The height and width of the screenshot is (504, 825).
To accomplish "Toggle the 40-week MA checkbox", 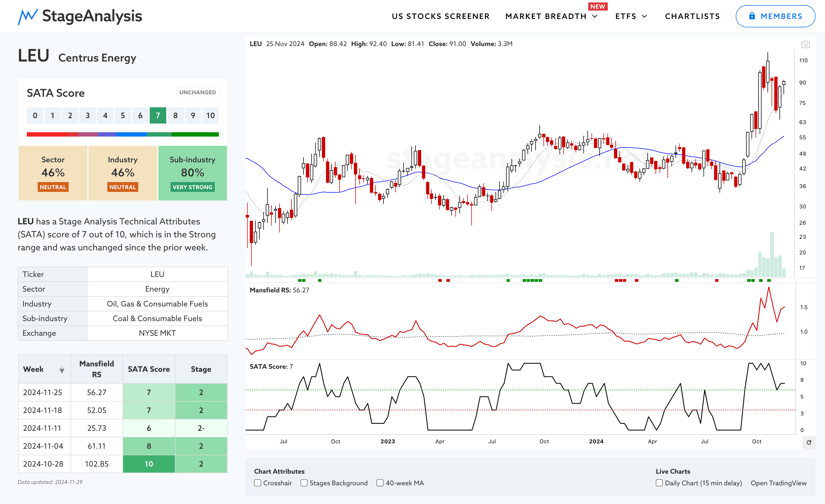I will [380, 483].
